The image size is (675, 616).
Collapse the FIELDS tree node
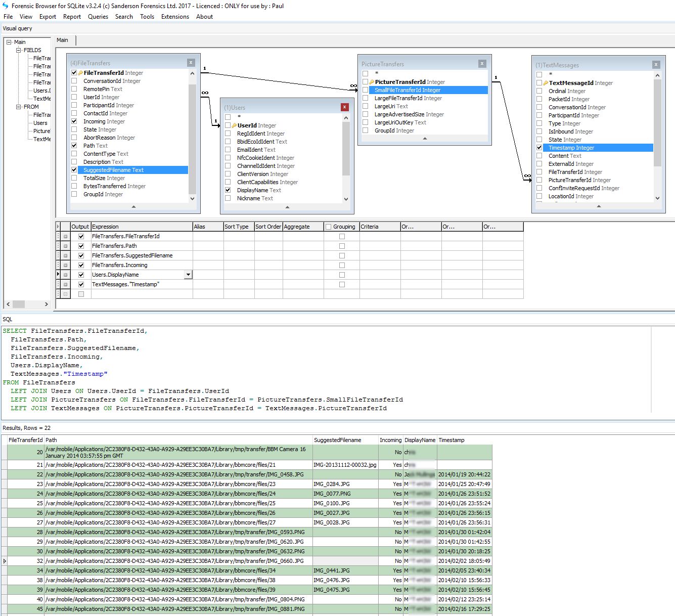pyautogui.click(x=19, y=50)
